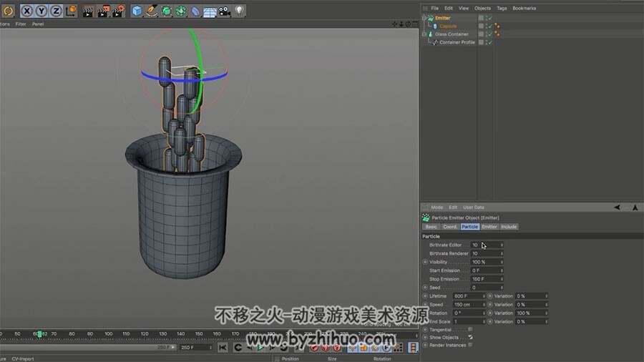Click the timeline layout filmstrip icon

pos(413,348)
